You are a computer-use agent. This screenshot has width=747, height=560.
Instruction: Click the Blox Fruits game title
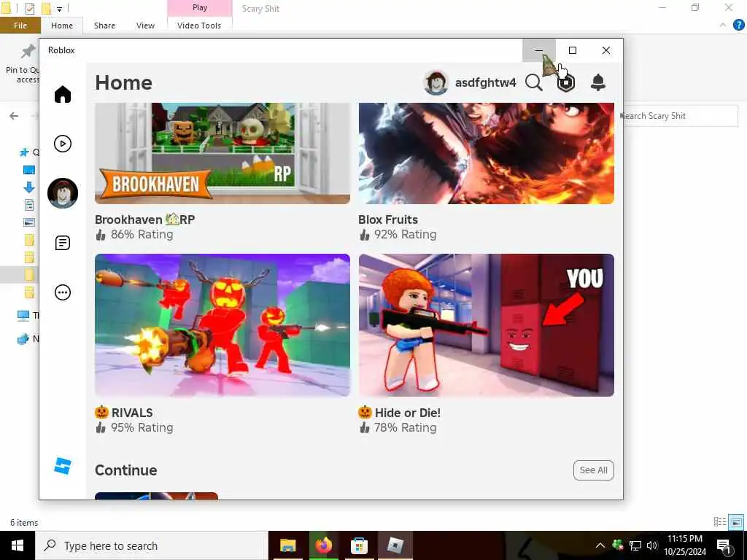coord(388,219)
